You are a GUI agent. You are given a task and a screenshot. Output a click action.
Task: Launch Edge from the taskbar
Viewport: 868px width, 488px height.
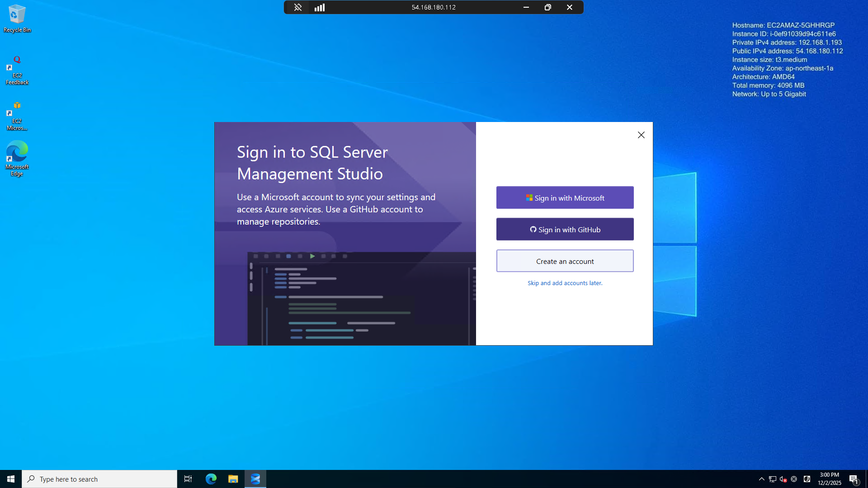point(211,479)
